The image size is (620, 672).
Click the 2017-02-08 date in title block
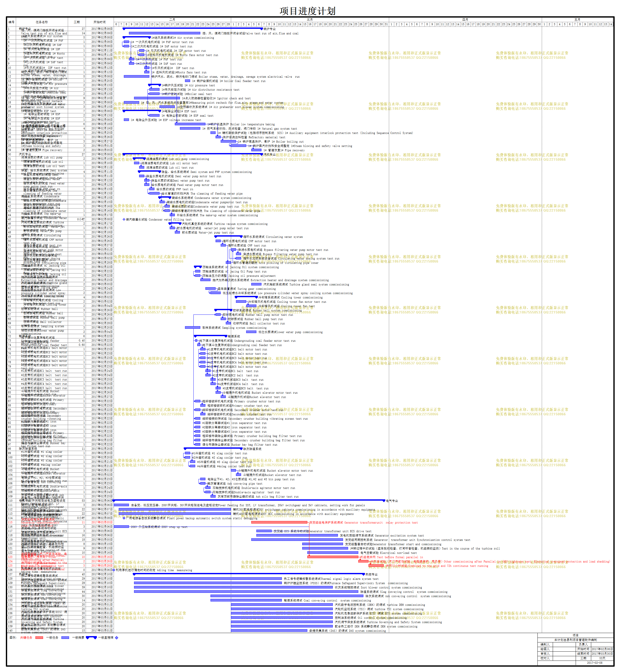pyautogui.click(x=595, y=663)
